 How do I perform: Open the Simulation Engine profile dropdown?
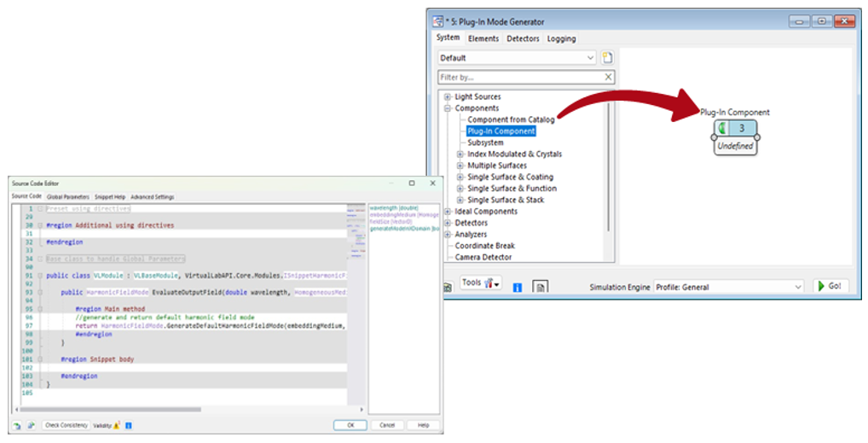[798, 287]
